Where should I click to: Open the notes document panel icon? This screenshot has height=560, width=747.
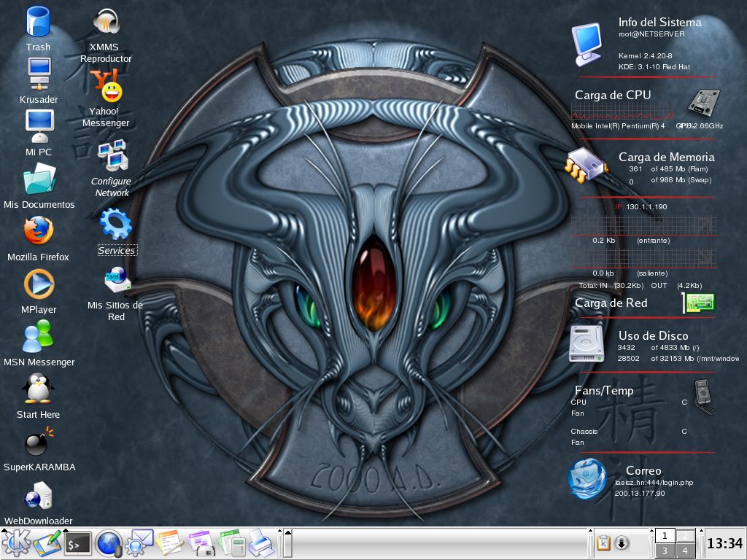pyautogui.click(x=169, y=544)
